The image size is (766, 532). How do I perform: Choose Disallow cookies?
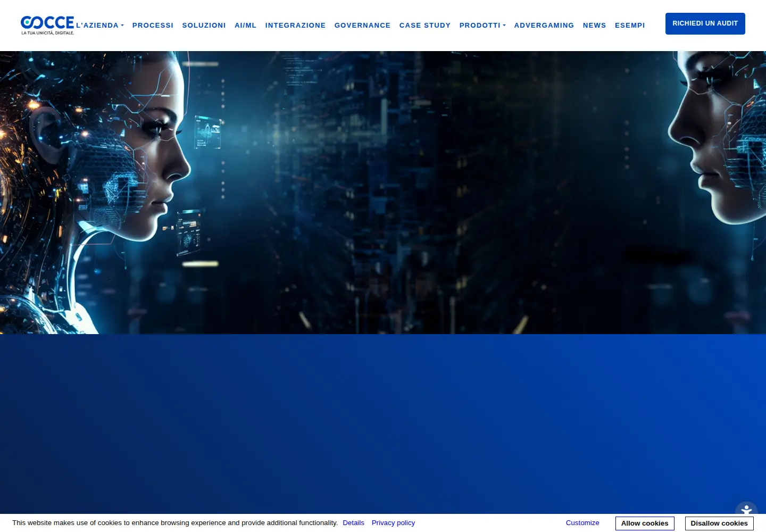(x=719, y=523)
